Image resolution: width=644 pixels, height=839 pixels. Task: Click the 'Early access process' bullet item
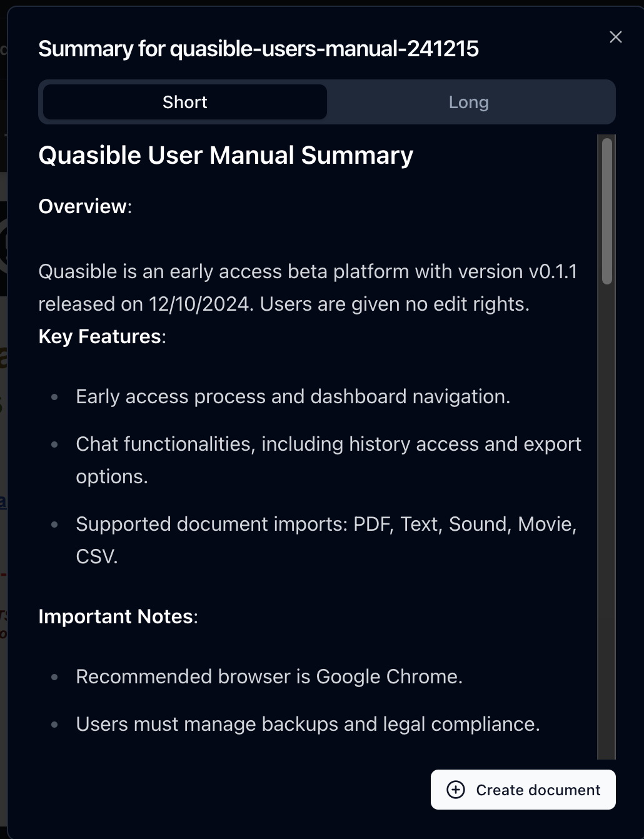(293, 397)
